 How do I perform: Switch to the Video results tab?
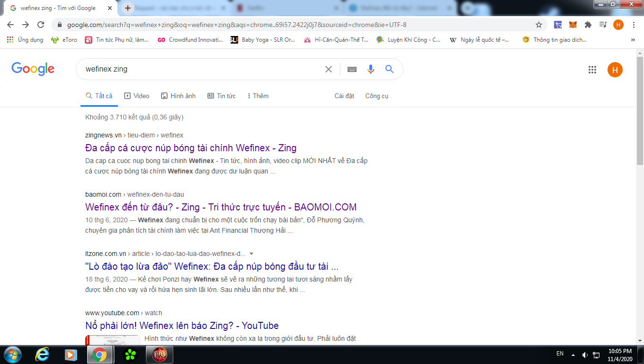tap(137, 96)
